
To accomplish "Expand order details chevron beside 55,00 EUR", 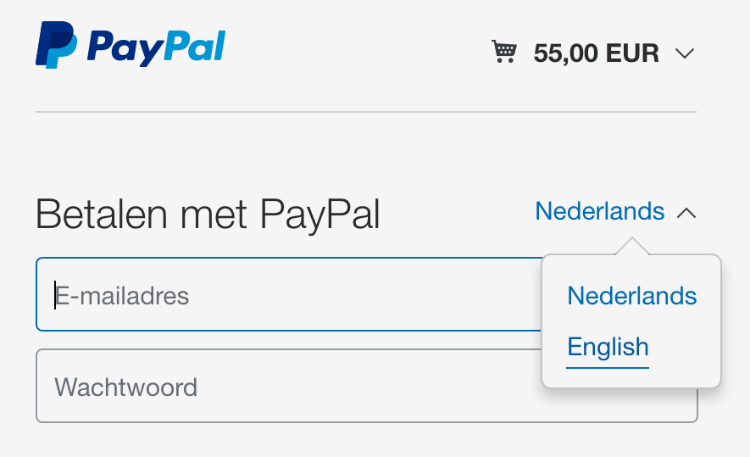I will (x=684, y=53).
